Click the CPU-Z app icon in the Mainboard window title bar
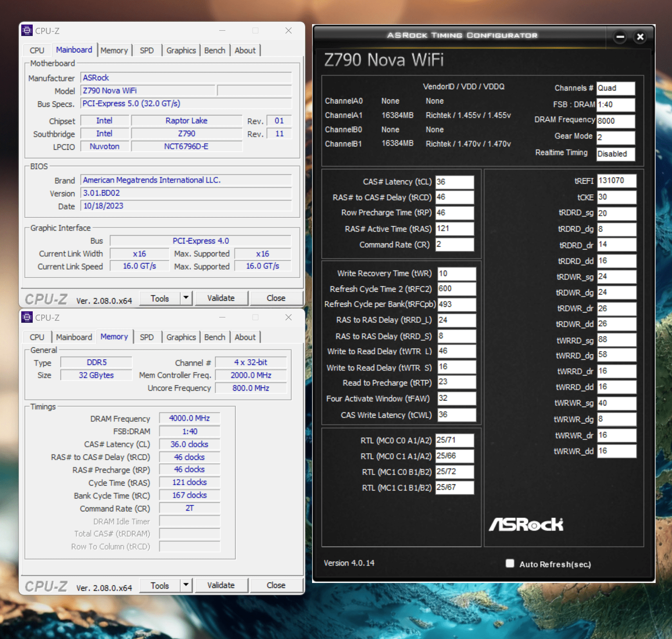Screen dimensions: 672x639 [27, 31]
